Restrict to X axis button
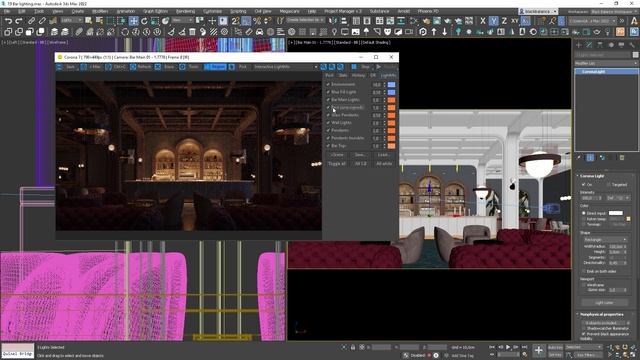The height and width of the screenshot is (360, 640). pyautogui.click(x=483, y=21)
